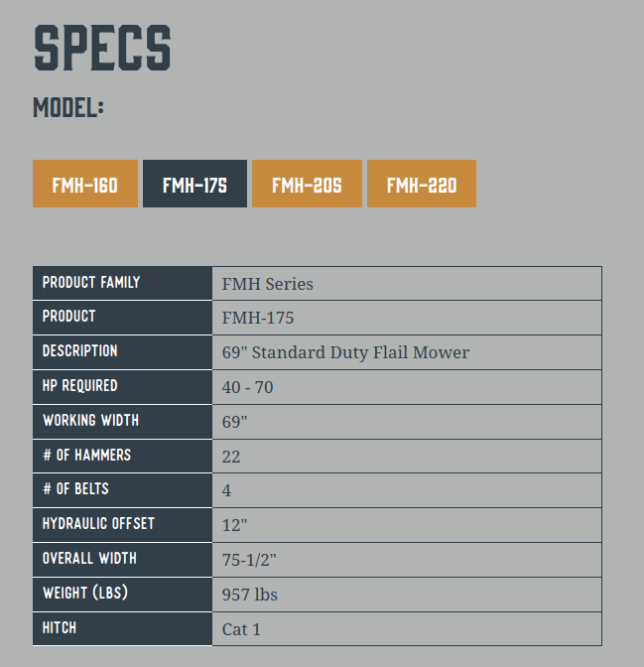Viewport: 644px width, 667px height.
Task: Click the 40 - 70 value cell
Action: 248,387
